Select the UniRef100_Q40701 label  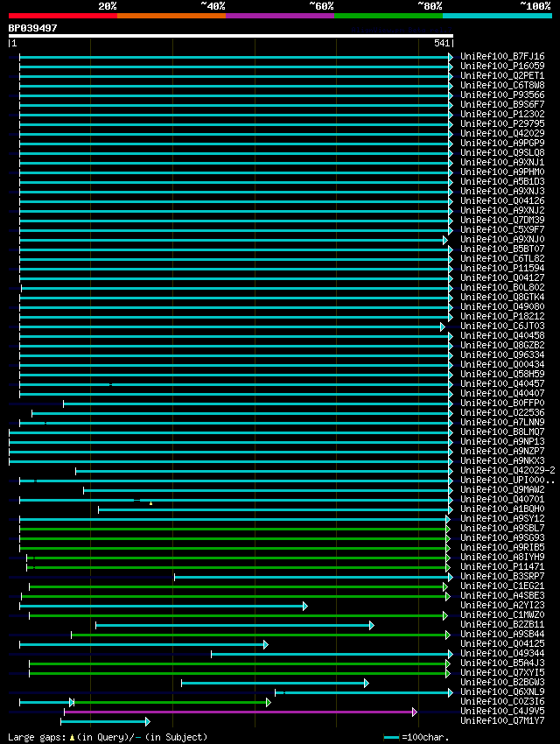point(502,499)
